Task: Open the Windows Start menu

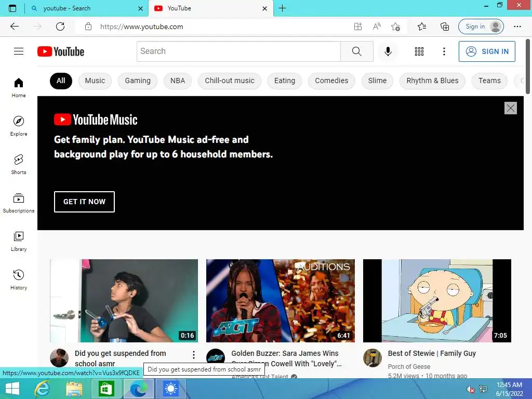Action: [x=12, y=389]
